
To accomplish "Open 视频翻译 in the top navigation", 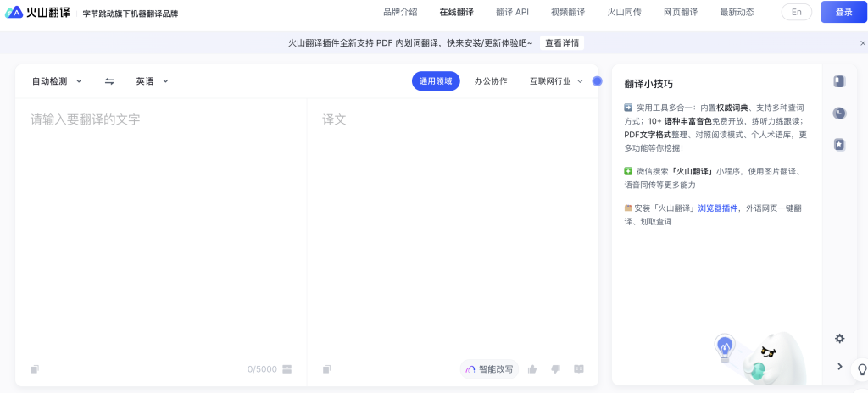I will [568, 12].
